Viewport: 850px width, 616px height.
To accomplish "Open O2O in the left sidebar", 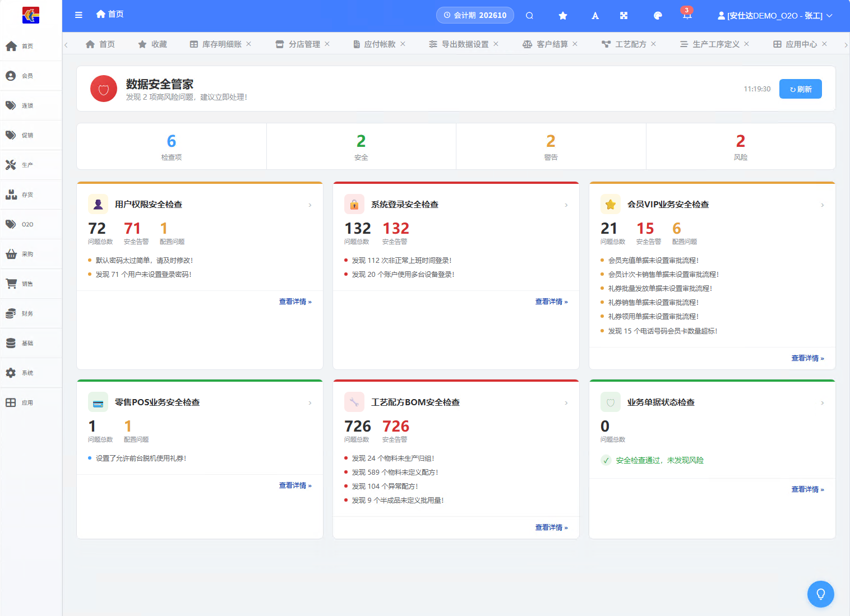I will coord(31,224).
